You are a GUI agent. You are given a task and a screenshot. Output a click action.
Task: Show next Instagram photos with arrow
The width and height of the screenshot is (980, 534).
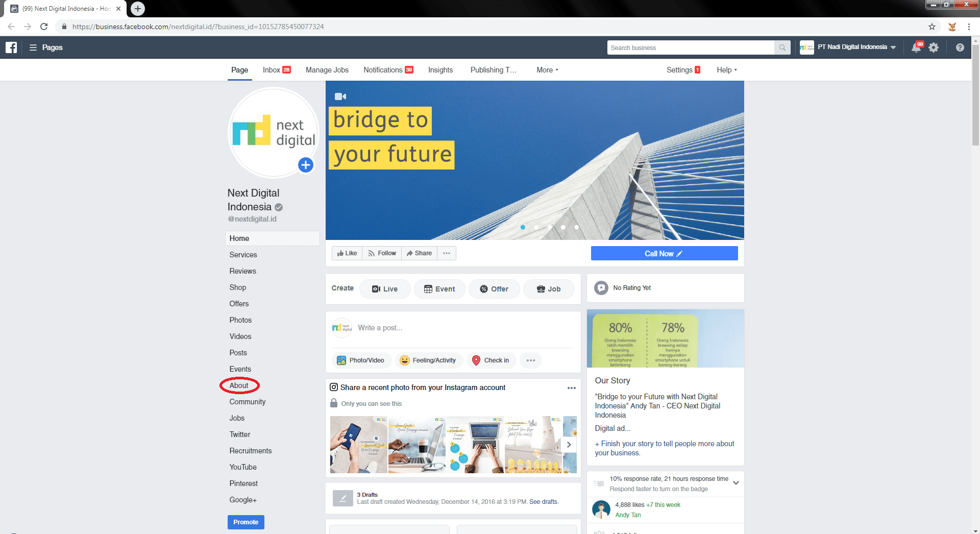[569, 445]
